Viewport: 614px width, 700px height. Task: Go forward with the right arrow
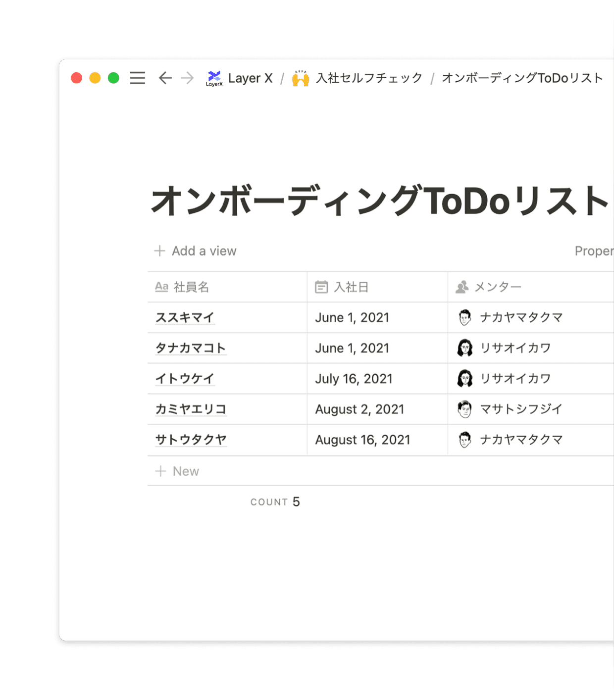pos(187,78)
